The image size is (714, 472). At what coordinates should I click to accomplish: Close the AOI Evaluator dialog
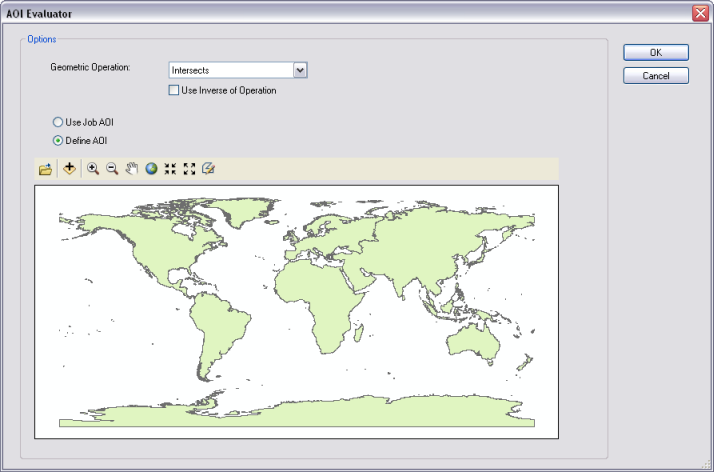click(700, 12)
